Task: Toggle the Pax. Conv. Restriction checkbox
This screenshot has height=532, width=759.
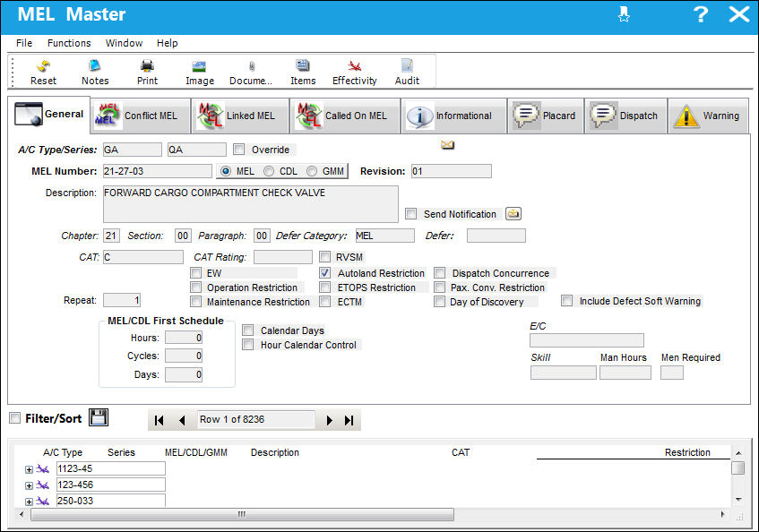Action: 439,287
